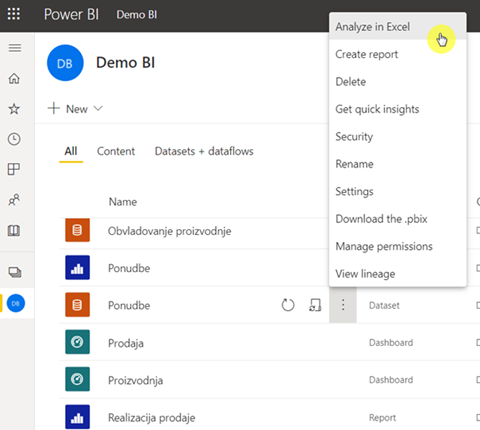Viewport: 480px width, 430px height.
Task: Click Power BI title in header
Action: pos(71,14)
